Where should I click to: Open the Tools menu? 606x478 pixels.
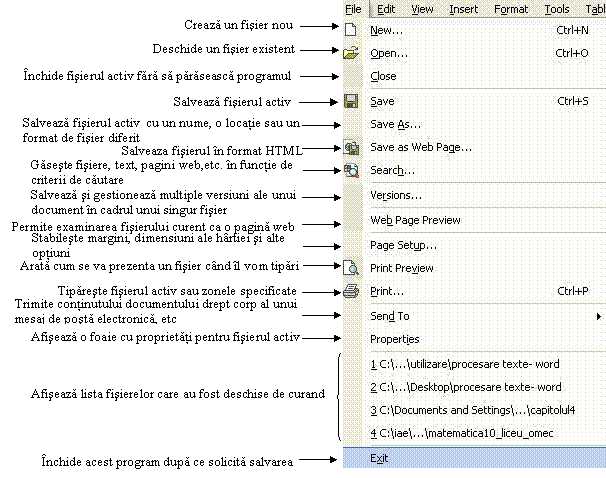click(x=557, y=9)
